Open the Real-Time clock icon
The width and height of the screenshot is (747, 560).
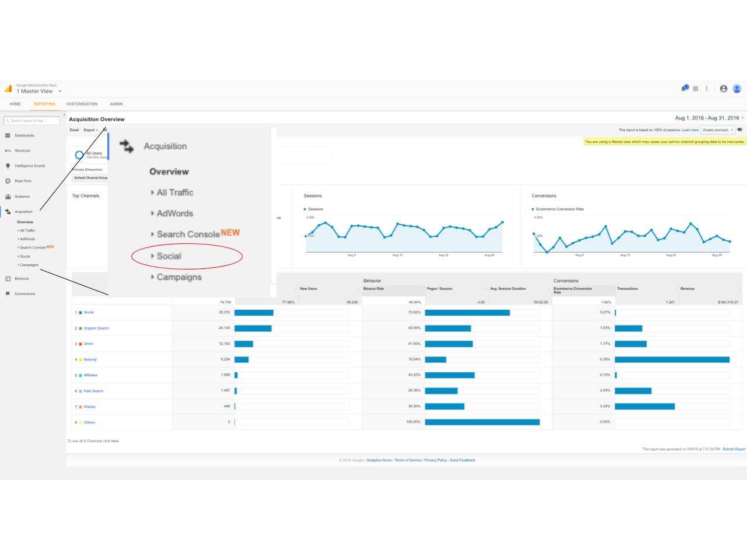tap(8, 181)
